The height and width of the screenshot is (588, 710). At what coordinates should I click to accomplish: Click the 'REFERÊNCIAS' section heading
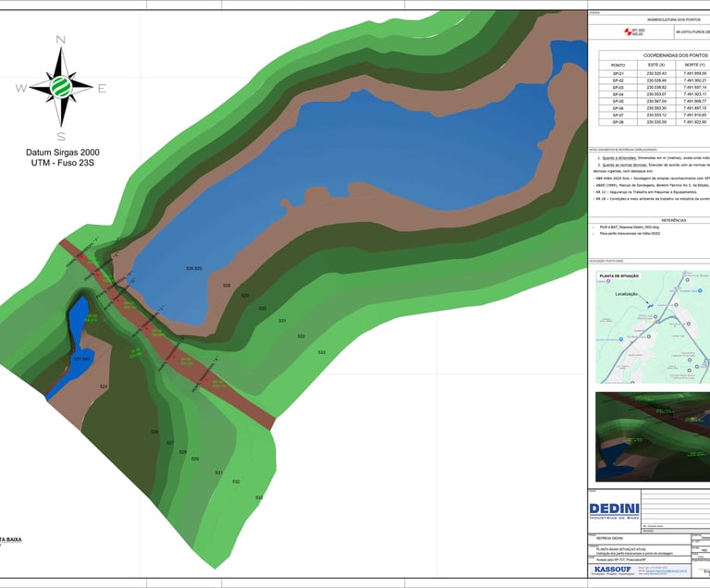click(674, 220)
